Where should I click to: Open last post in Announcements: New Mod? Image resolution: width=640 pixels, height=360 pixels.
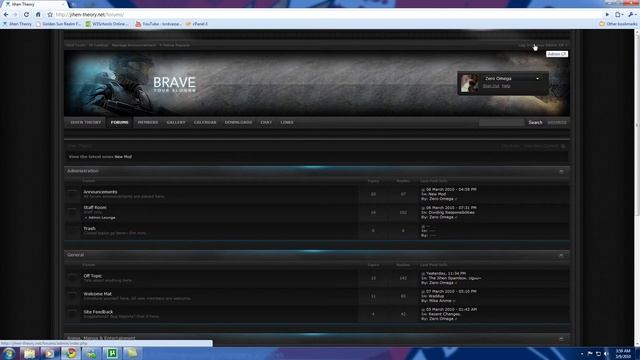coord(437,194)
